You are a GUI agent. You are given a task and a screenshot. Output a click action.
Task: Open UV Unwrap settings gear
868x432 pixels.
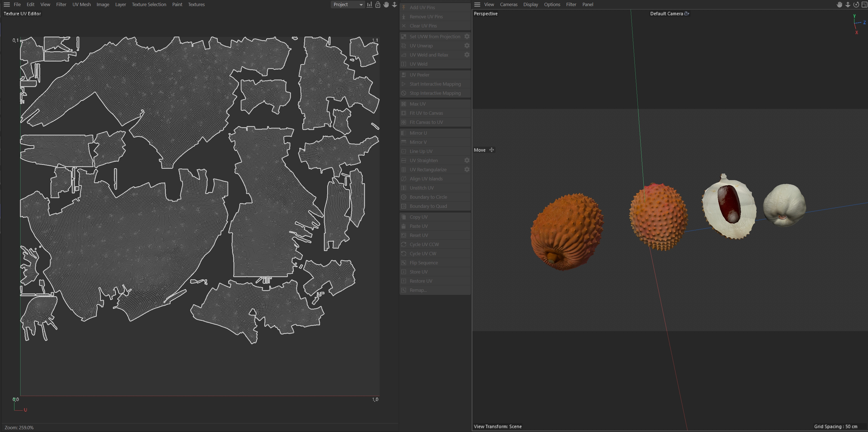pyautogui.click(x=467, y=45)
